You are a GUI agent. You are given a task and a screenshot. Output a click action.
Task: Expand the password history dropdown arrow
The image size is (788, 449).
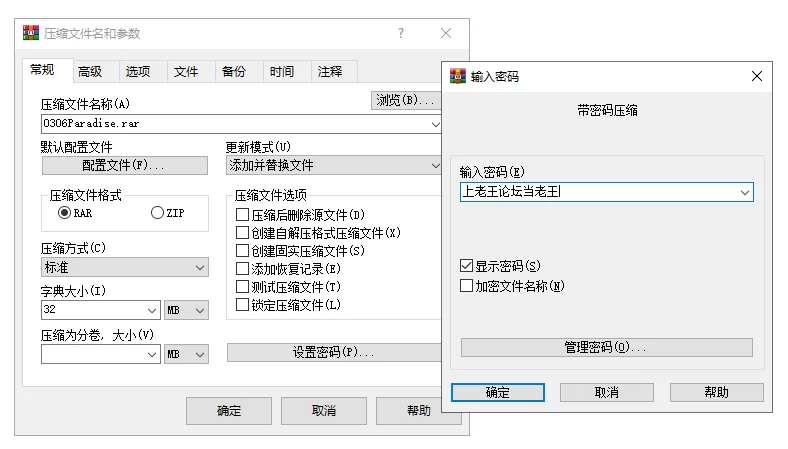coord(745,192)
